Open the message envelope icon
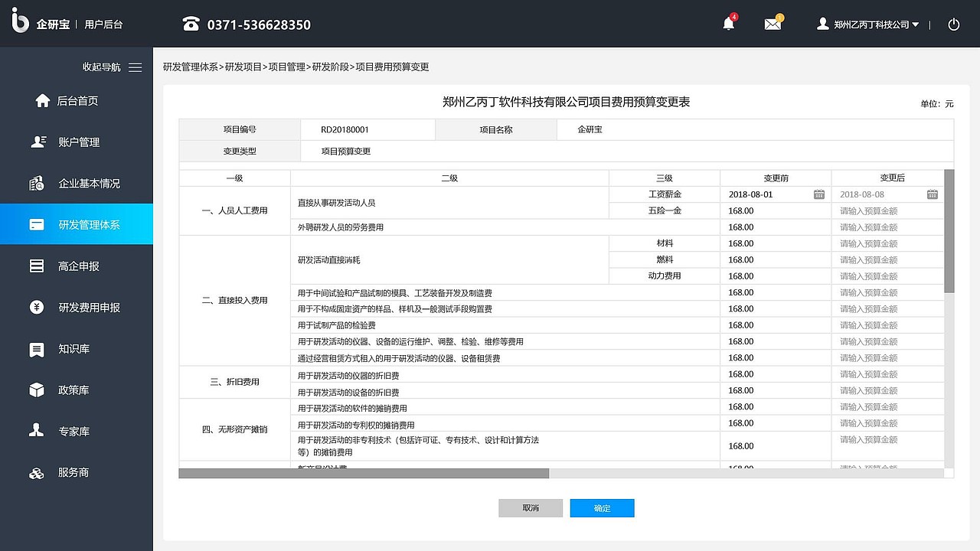 point(772,24)
